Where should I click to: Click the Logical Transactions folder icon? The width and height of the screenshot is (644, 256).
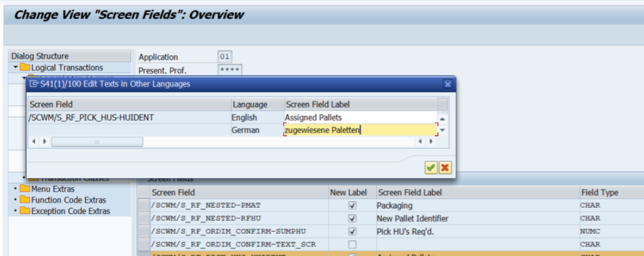coord(24,68)
